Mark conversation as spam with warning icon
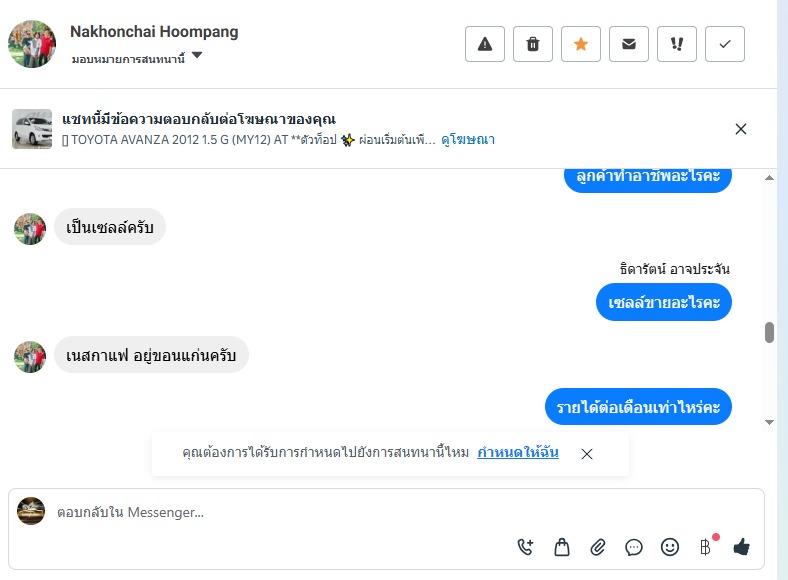 485,44
